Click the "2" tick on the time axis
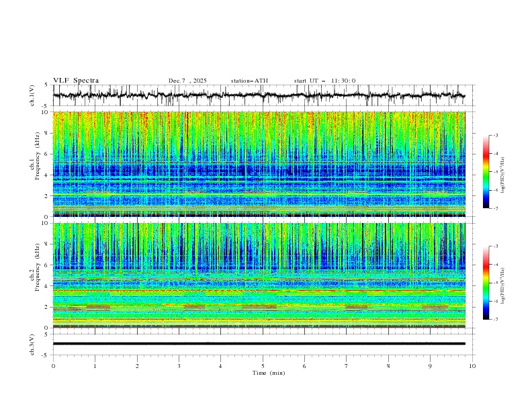Screen dimensions: 532x411 tap(137, 366)
